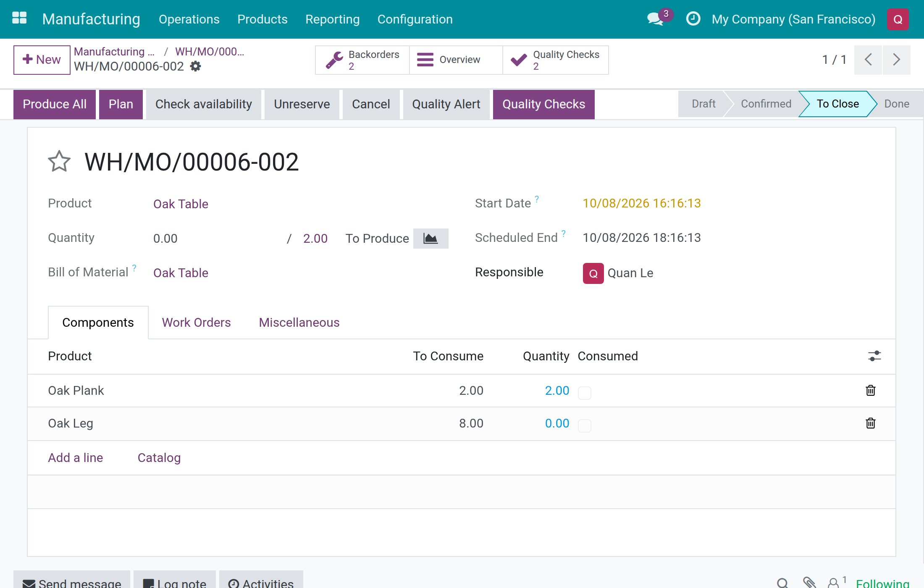
Task: Open the activities clock icon in navbar
Action: click(x=693, y=19)
